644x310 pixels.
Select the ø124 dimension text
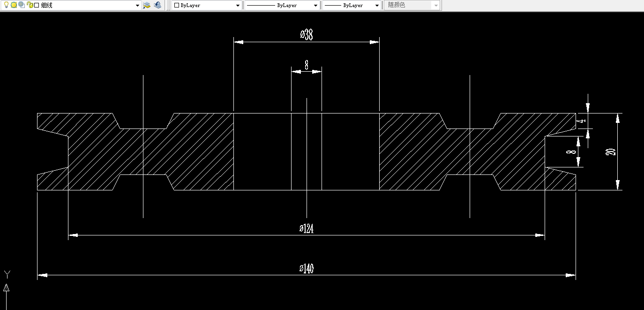307,229
